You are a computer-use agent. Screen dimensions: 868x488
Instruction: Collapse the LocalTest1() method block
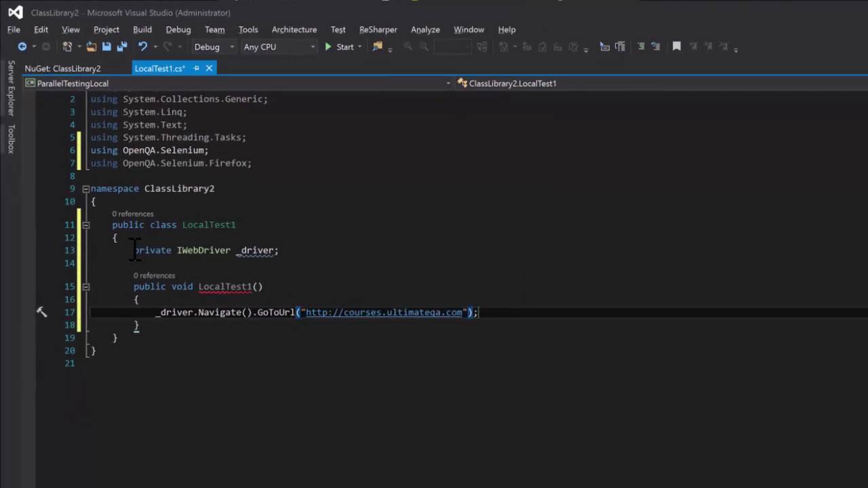click(85, 286)
